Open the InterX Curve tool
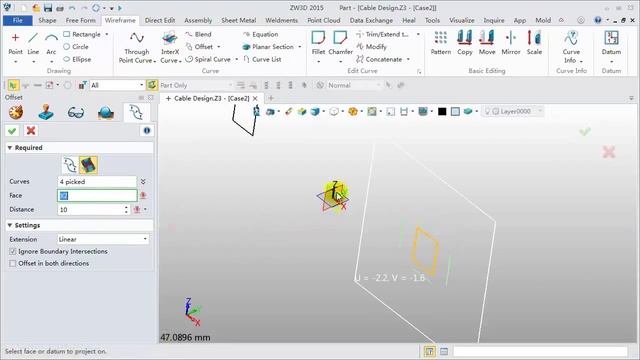The height and width of the screenshot is (360, 640). (x=170, y=47)
